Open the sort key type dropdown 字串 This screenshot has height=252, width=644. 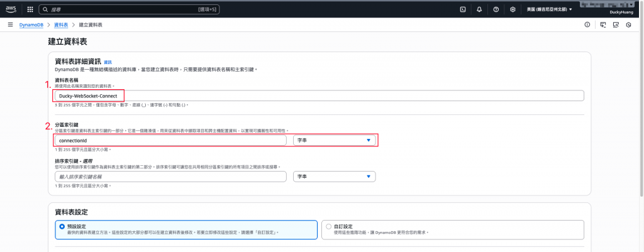click(x=335, y=177)
